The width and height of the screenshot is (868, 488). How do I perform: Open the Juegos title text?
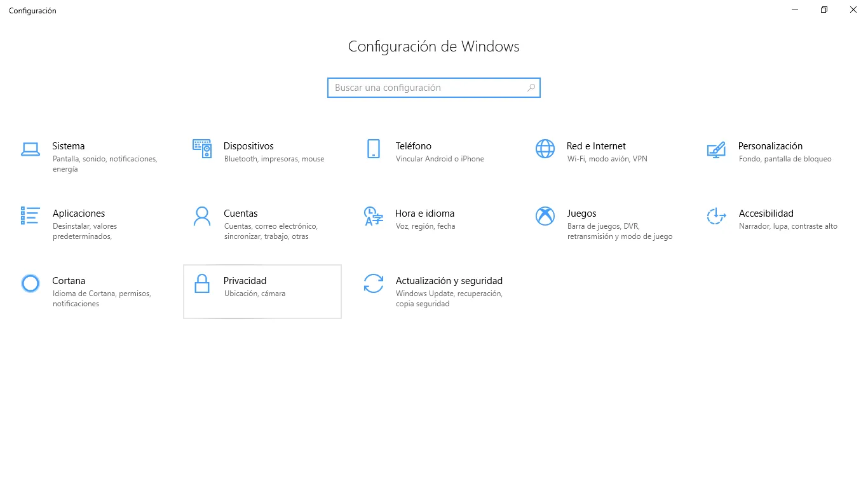[x=581, y=213]
